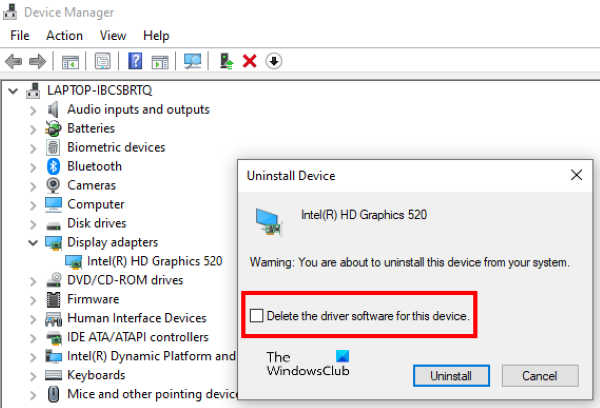Click the Bluetooth device category icon

tap(53, 166)
